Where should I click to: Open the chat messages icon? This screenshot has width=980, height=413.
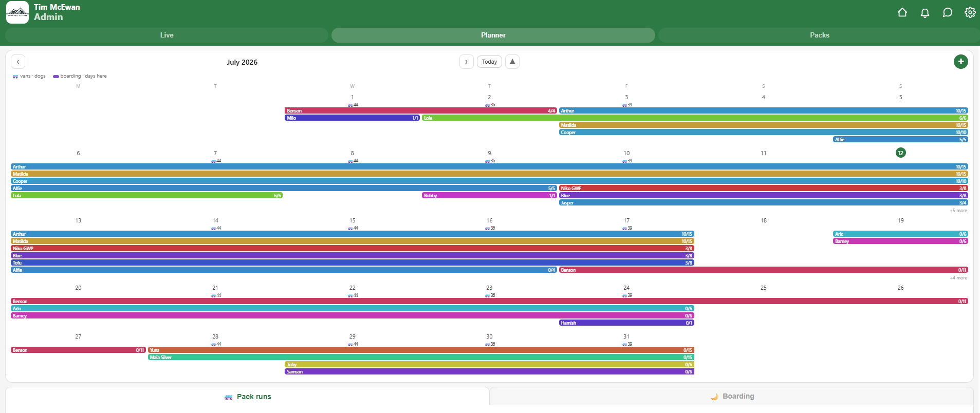[947, 12]
